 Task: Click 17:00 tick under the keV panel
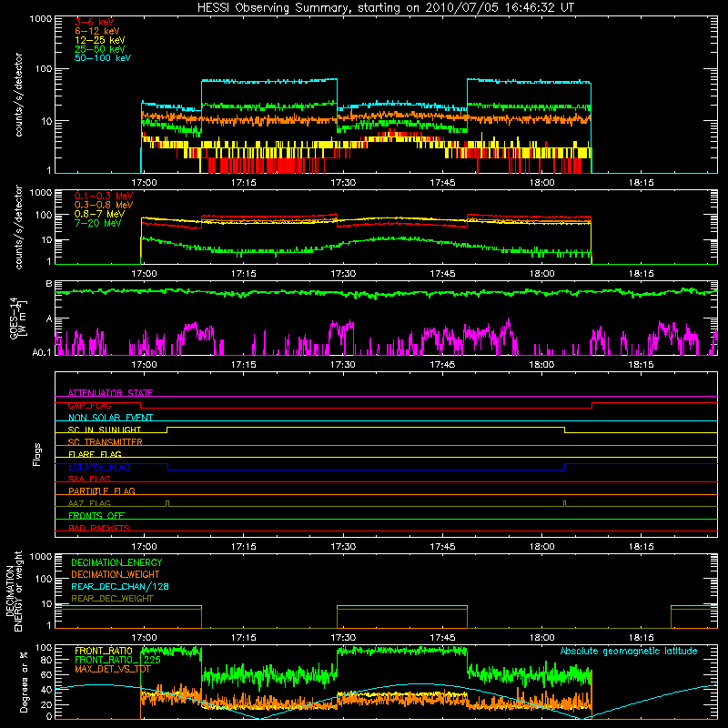coord(144,183)
